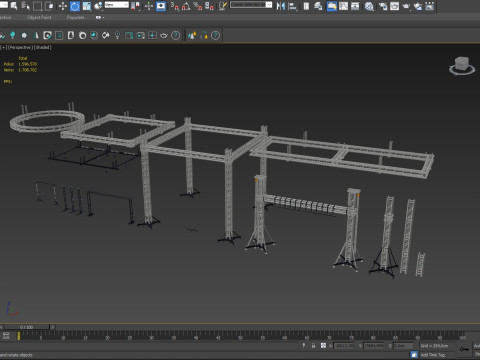Open the Perspective viewport label menu

click(x=20, y=47)
